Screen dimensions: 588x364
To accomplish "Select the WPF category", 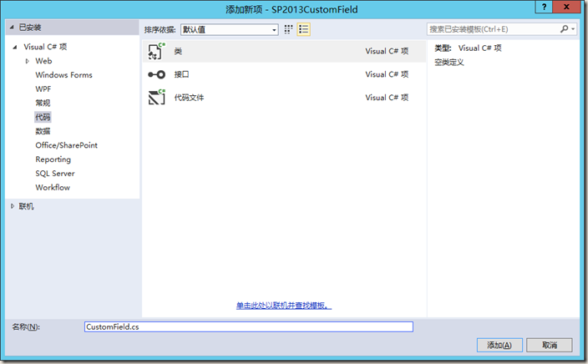I will (43, 89).
